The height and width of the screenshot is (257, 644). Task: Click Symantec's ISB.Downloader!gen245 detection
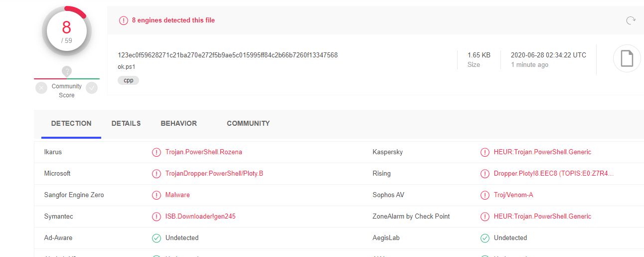pos(200,217)
